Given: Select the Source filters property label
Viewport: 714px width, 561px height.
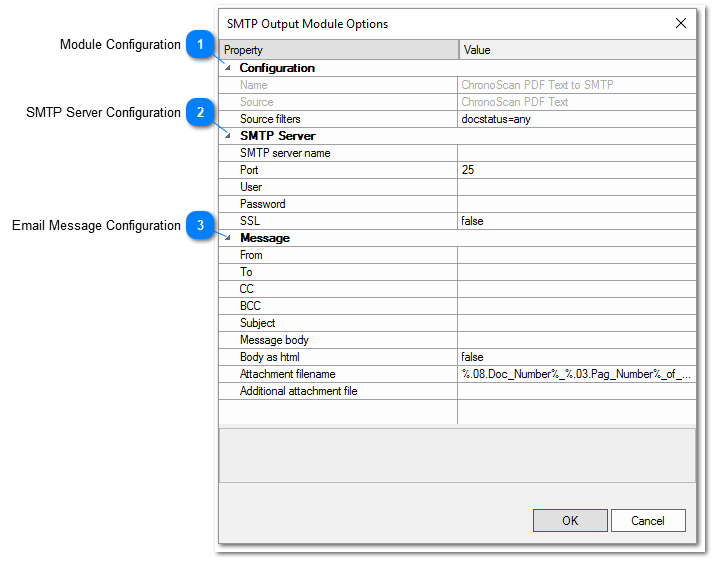Looking at the screenshot, I should (270, 119).
